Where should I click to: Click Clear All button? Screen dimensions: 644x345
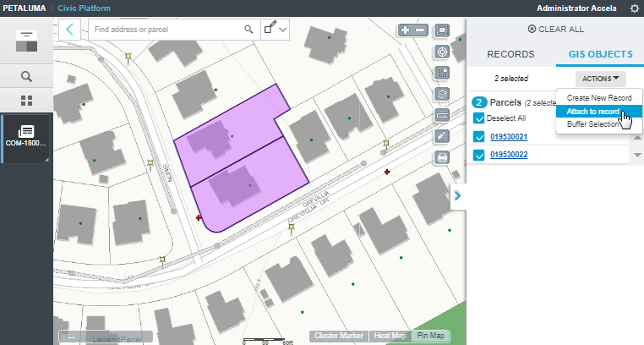(x=555, y=29)
